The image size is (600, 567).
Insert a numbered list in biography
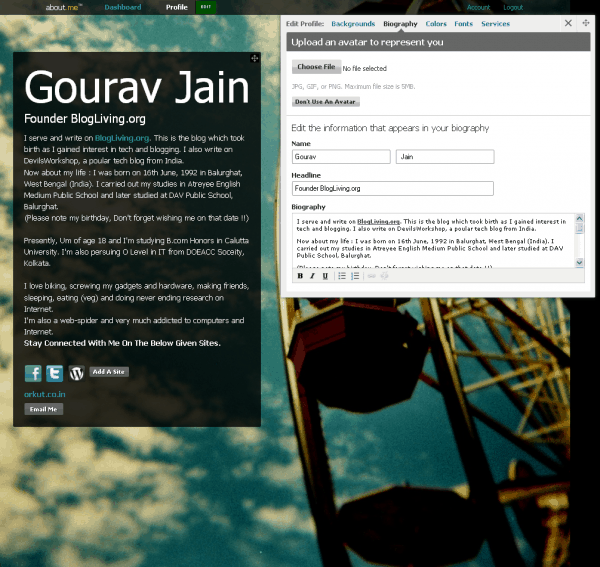point(355,276)
